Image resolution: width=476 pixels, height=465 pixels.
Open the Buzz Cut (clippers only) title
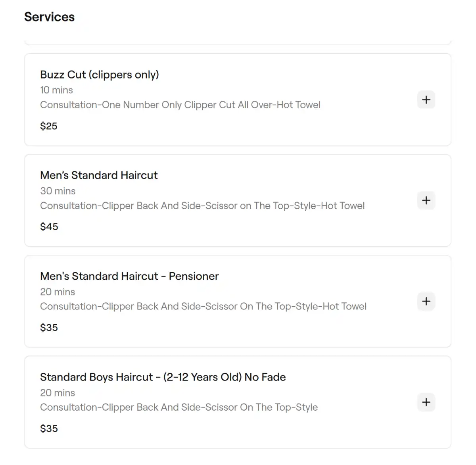[99, 75]
